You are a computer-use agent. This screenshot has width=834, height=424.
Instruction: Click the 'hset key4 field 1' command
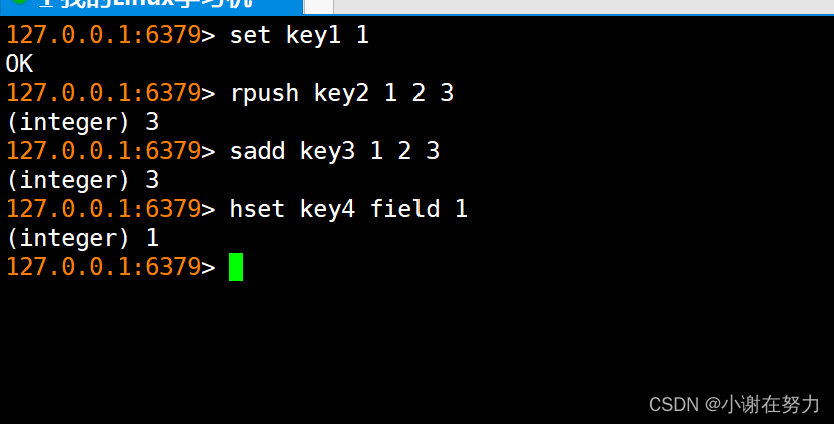(x=348, y=209)
